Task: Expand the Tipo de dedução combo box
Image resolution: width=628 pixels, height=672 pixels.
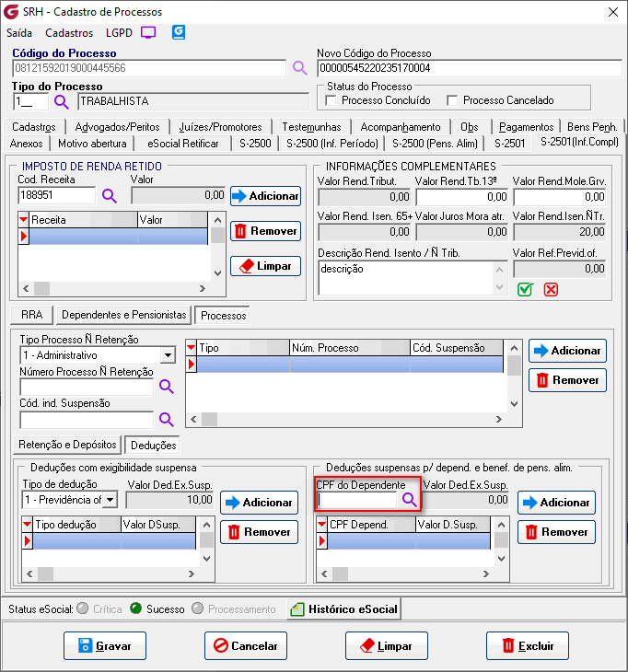Action: (110, 500)
